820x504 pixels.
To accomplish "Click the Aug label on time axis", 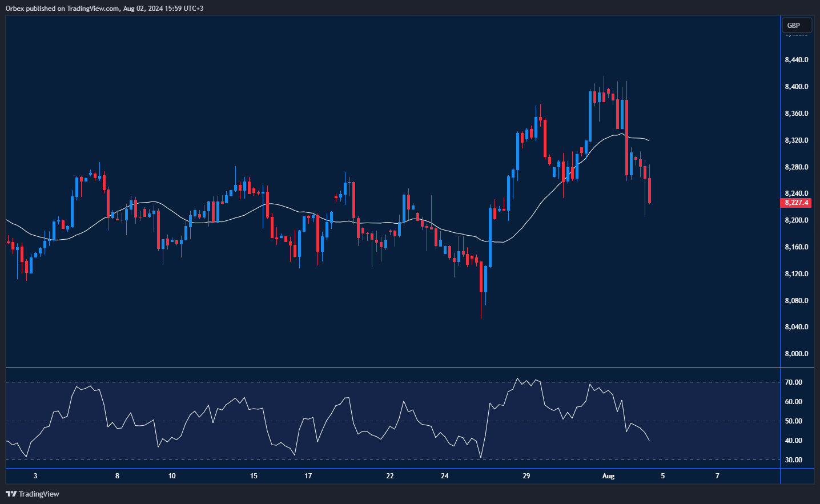I will (x=608, y=476).
